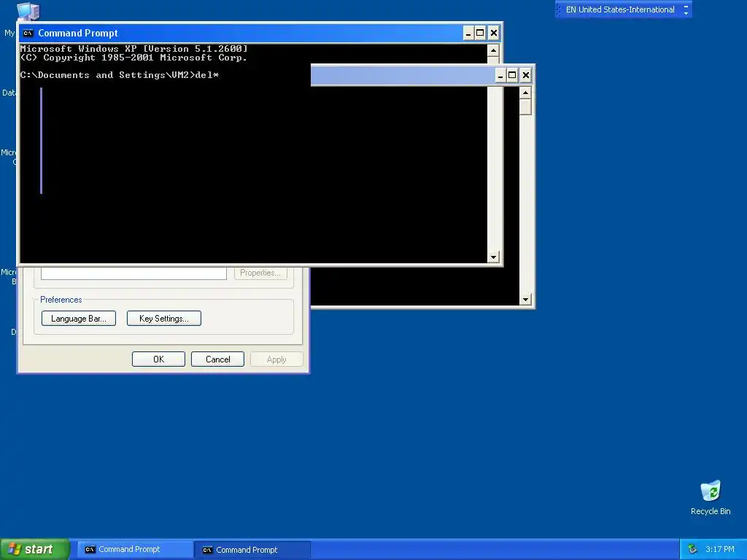This screenshot has height=560, width=747.
Task: Switch to the second Command Prompt taskbar button
Action: [252, 549]
